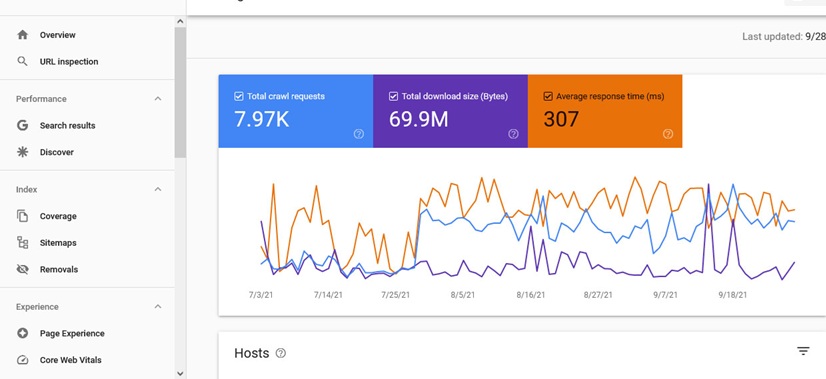Click the sidebar scroll up arrow
The image size is (826, 379).
coord(180,22)
